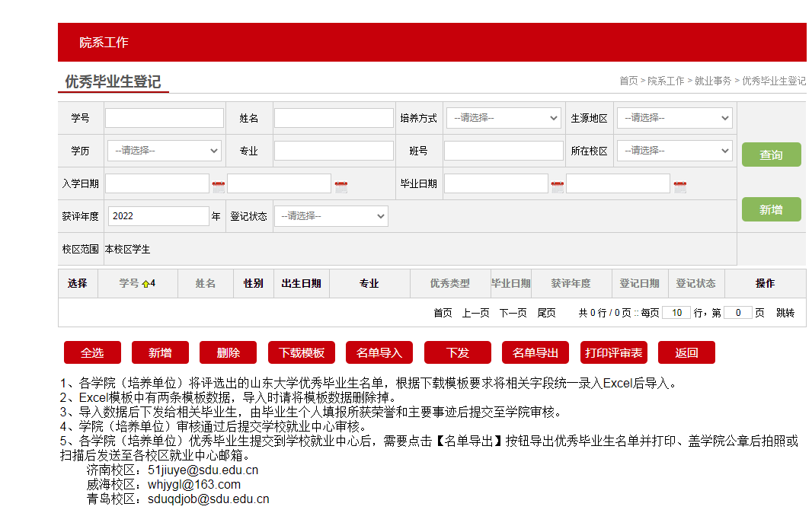The image size is (812, 513).
Task: Open the 生源地区 dropdown
Action: coord(674,118)
